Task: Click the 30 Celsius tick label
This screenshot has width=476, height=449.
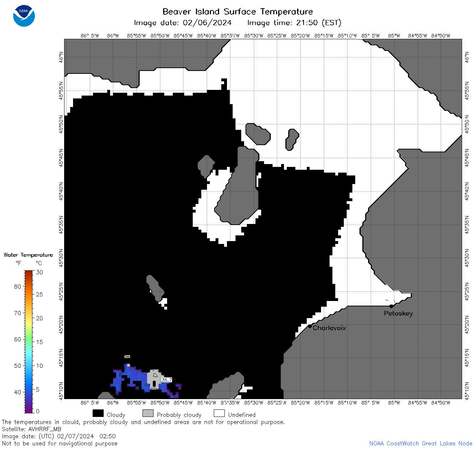Action: click(x=40, y=272)
